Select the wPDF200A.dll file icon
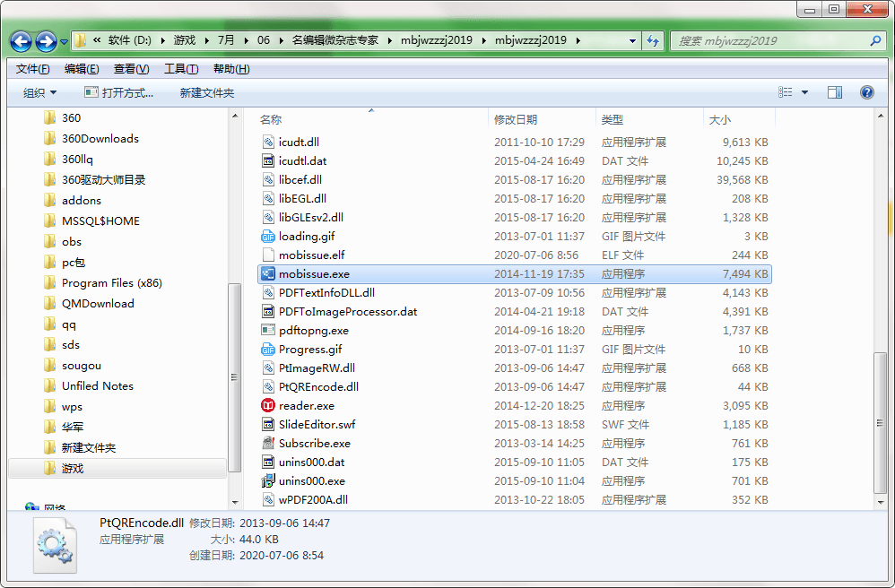The height and width of the screenshot is (588, 895). (268, 499)
